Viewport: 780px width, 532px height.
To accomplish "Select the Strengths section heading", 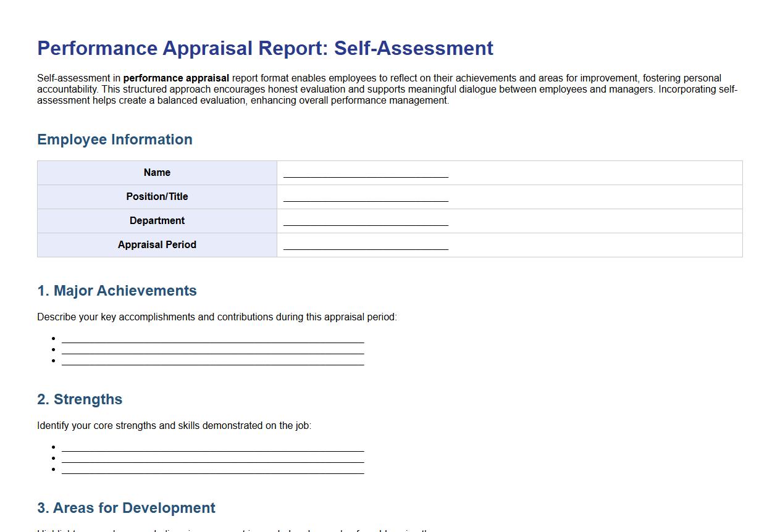I will click(80, 399).
